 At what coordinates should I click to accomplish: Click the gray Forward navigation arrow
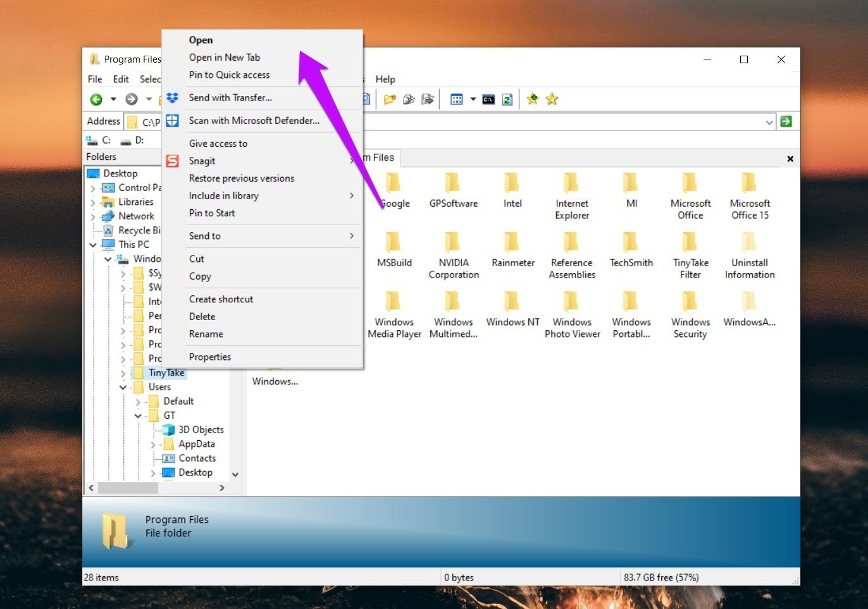pyautogui.click(x=132, y=99)
